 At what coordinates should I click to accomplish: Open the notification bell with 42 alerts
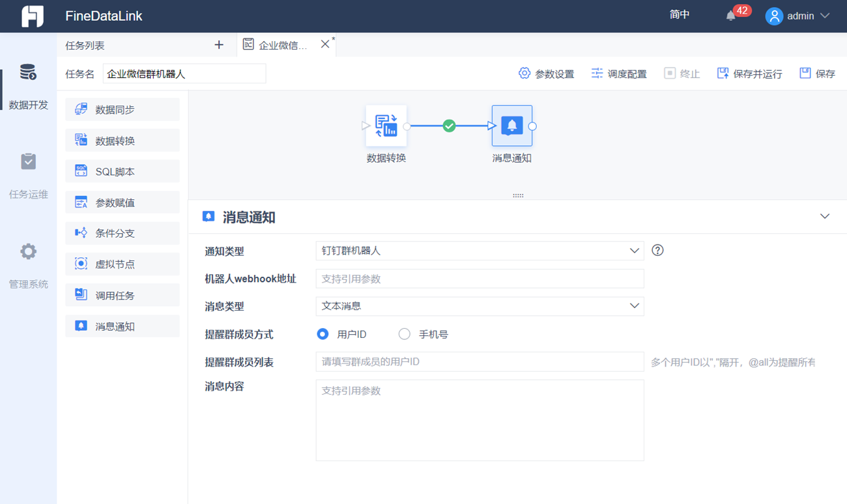[x=731, y=16]
